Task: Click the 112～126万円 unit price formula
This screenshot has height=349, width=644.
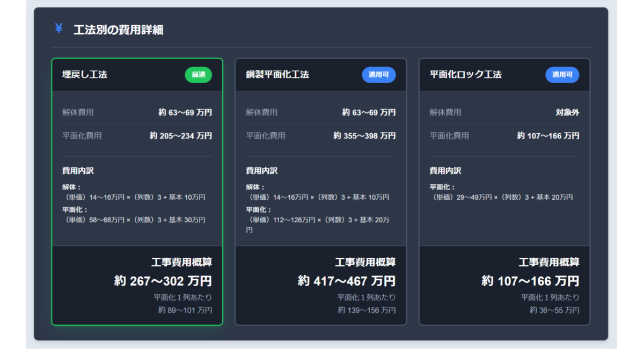Action: 319,220
